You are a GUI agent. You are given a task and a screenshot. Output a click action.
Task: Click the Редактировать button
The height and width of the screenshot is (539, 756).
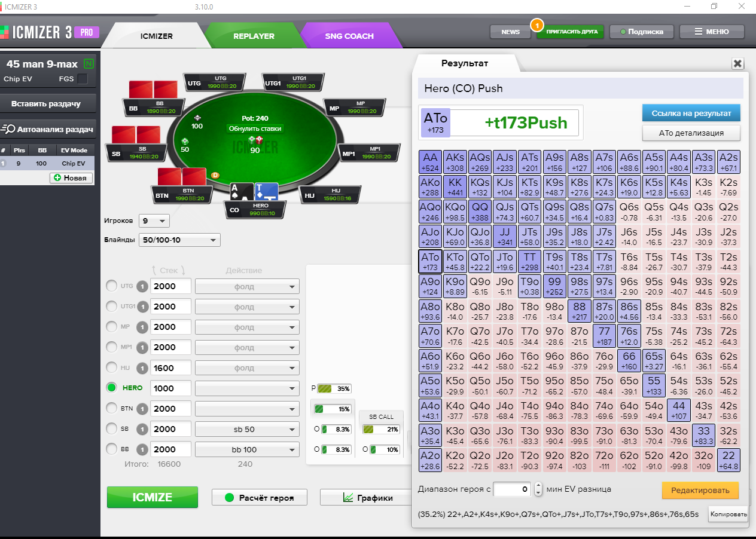(x=700, y=491)
